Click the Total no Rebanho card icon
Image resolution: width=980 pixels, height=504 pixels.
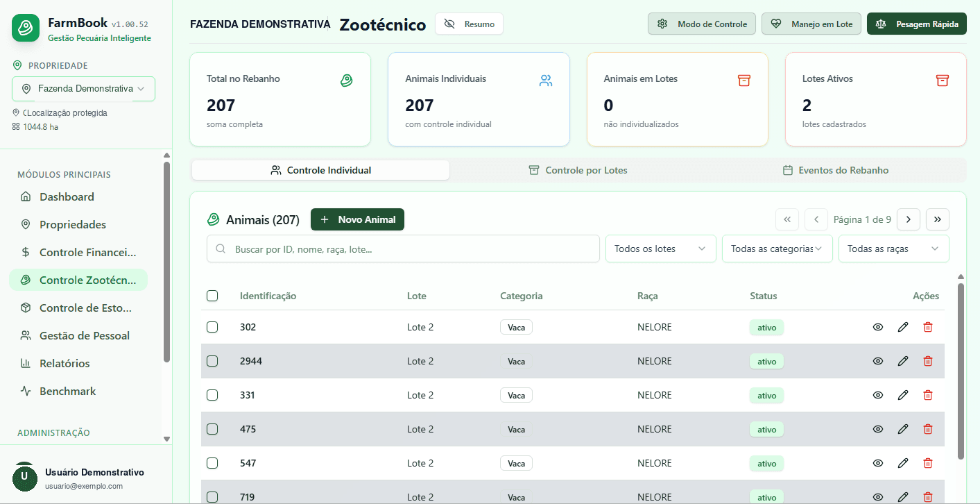[x=347, y=81]
